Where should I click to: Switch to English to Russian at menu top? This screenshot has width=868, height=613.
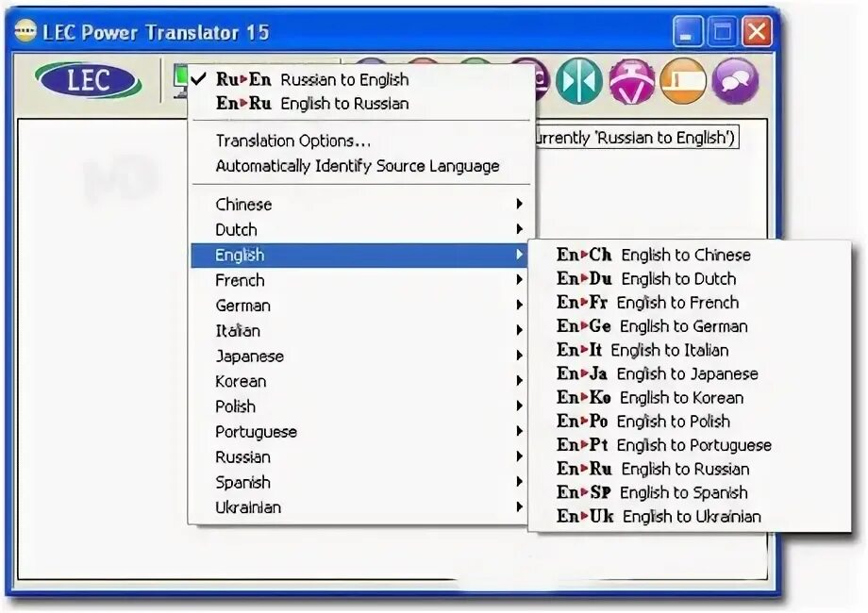pos(360,104)
